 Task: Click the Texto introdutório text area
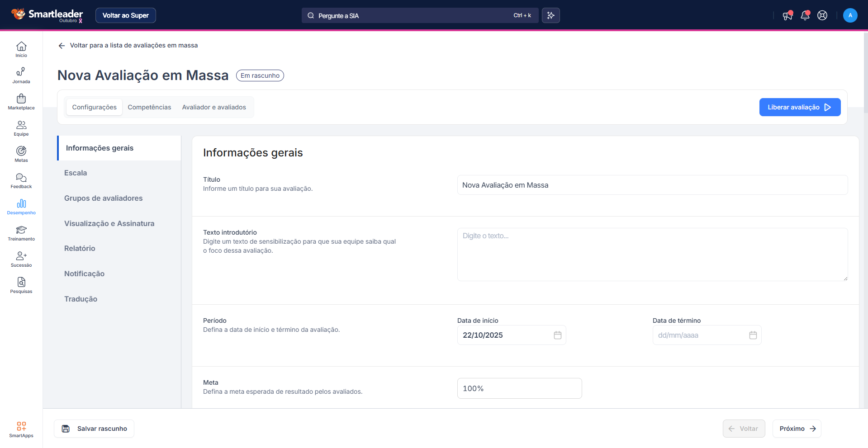tap(652, 254)
